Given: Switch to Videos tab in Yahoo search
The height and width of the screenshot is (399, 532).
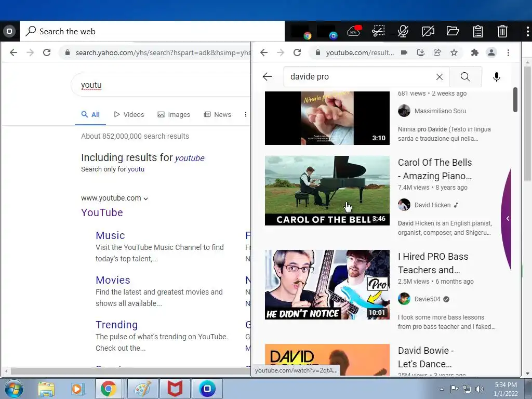Looking at the screenshot, I should tap(129, 115).
